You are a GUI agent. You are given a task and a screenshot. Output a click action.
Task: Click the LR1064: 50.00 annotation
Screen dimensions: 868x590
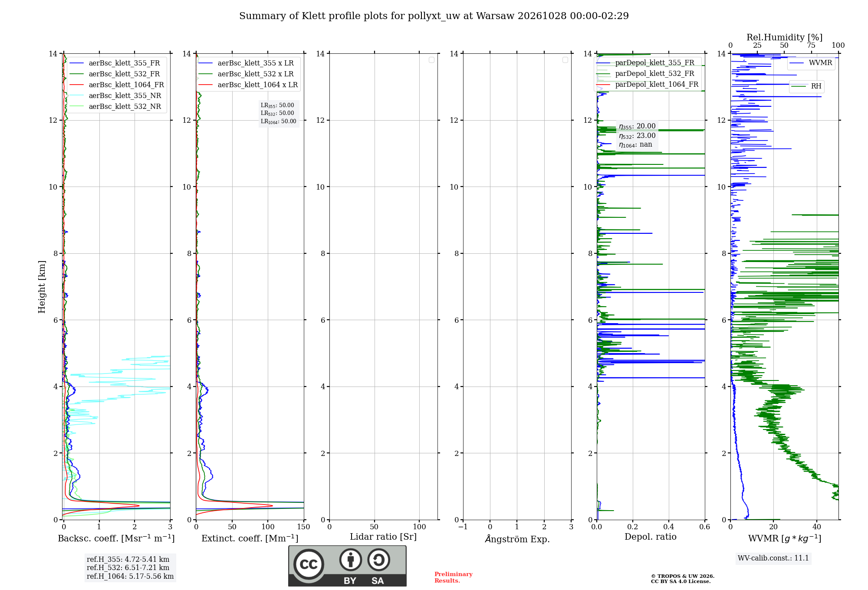point(279,121)
